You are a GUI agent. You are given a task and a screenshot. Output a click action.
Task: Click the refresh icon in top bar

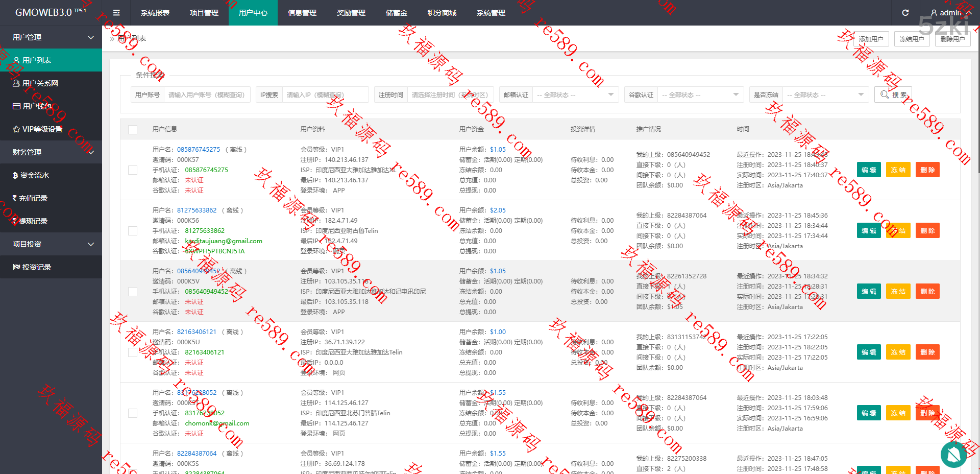[x=905, y=13]
